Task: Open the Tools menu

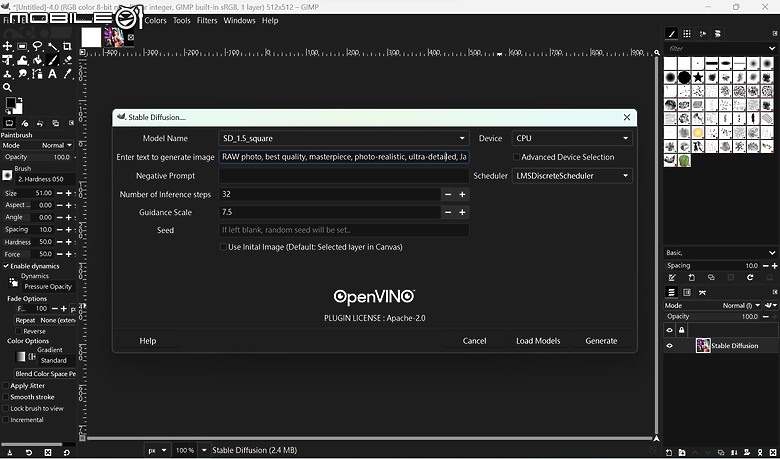Action: (x=182, y=20)
